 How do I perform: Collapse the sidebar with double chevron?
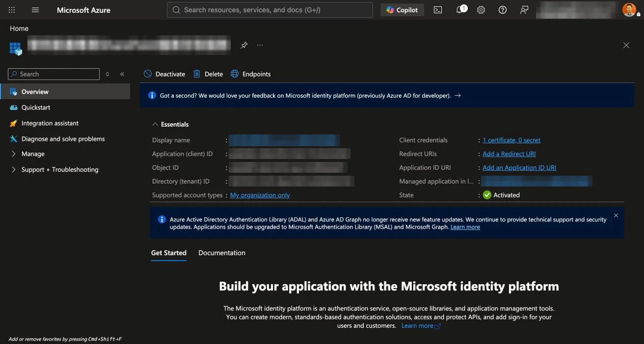(122, 74)
